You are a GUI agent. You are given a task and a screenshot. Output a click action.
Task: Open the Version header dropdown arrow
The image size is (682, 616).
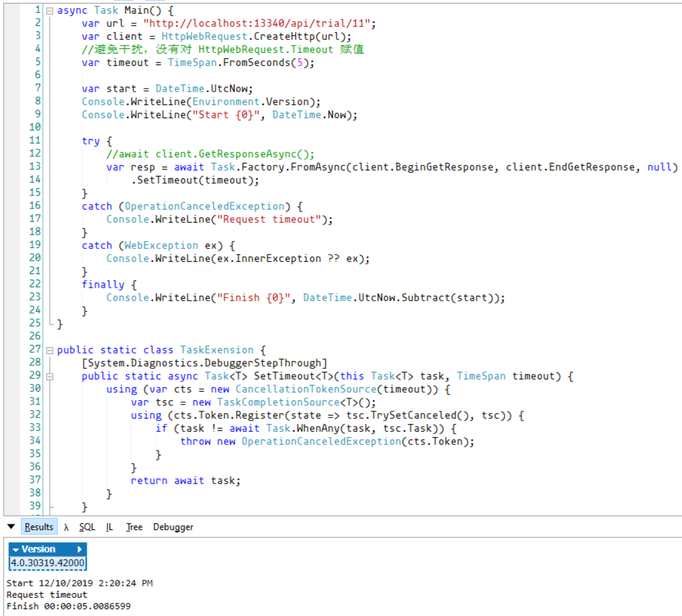coord(15,550)
